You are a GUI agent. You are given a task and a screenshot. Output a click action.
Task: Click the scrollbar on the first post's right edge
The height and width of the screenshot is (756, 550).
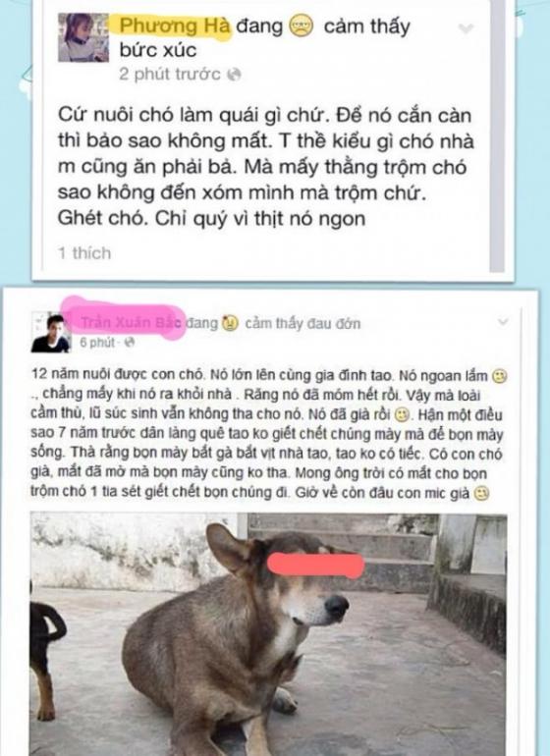[497, 135]
